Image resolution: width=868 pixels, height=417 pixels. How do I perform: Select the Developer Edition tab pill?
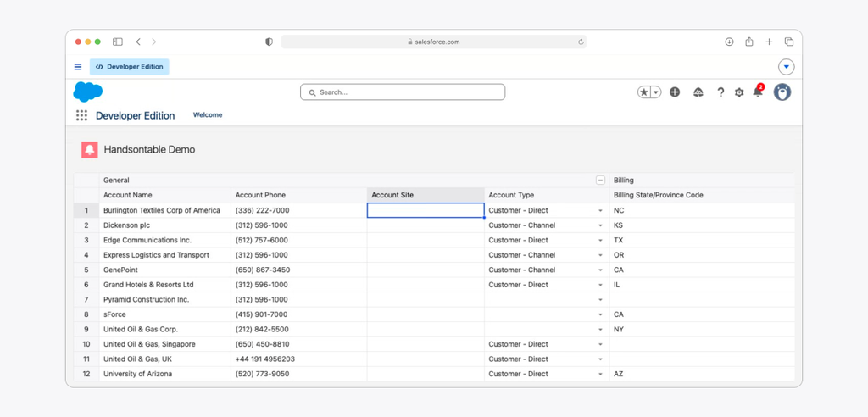coord(130,67)
